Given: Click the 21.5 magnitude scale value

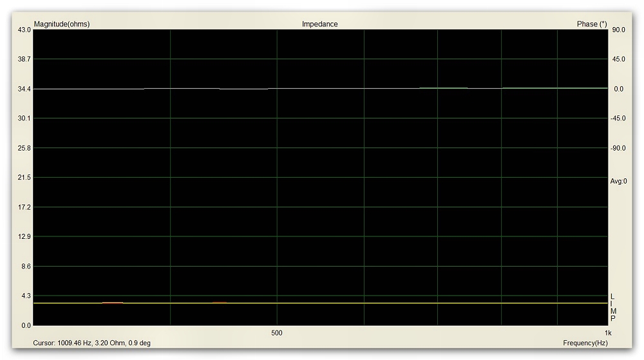Looking at the screenshot, I should click(x=24, y=178).
